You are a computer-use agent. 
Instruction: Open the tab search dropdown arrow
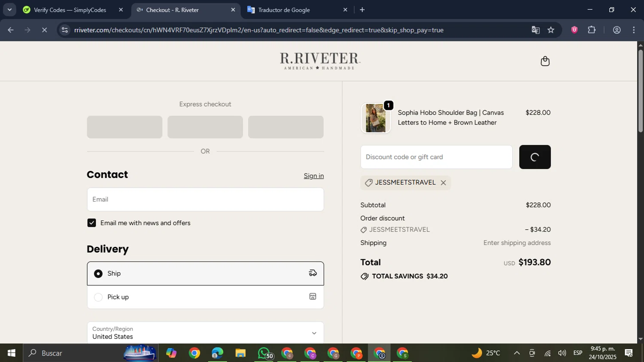click(x=9, y=9)
